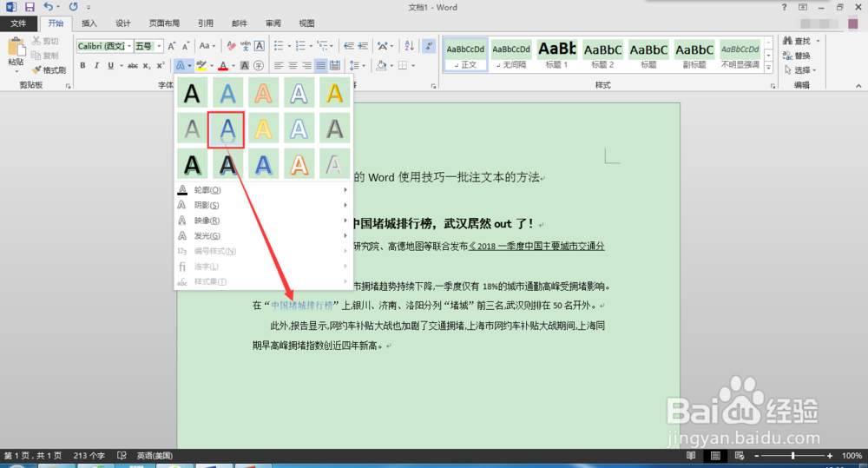This screenshot has width=868, height=468.
Task: Apply the No Spacing (无间隔) style
Action: (x=511, y=55)
